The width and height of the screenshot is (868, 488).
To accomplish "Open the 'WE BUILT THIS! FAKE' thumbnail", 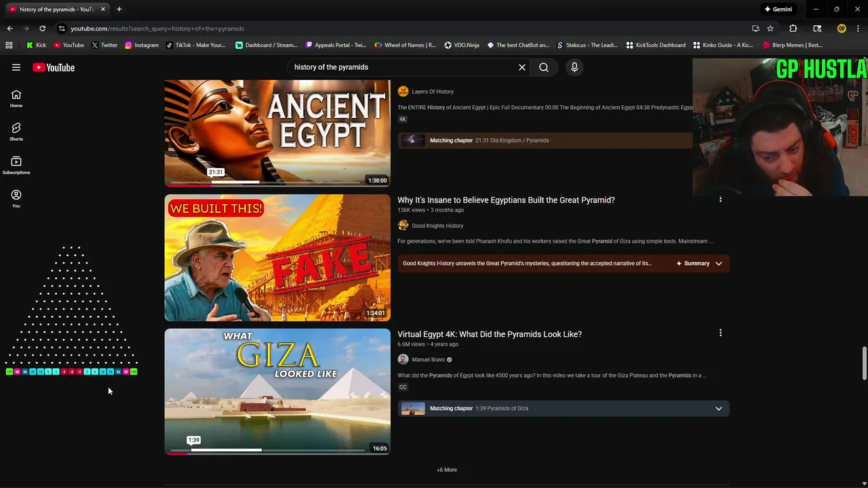I will [x=277, y=258].
